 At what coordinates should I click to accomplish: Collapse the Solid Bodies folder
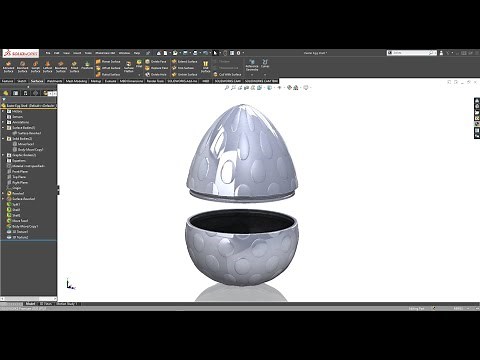point(4,139)
